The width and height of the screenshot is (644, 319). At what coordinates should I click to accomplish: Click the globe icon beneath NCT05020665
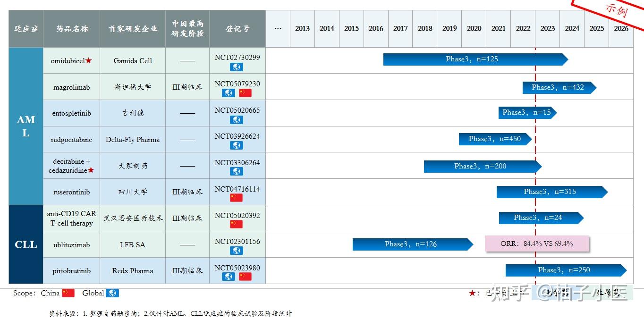(237, 120)
